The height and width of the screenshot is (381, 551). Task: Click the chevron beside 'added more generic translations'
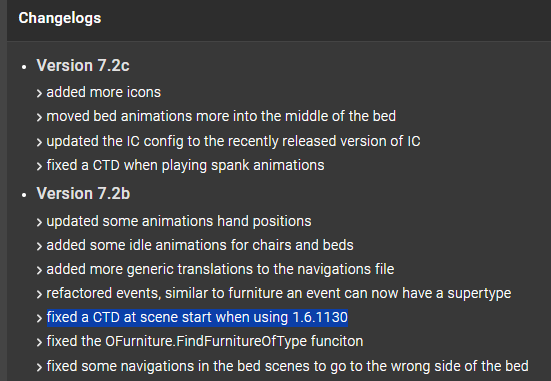pos(39,270)
